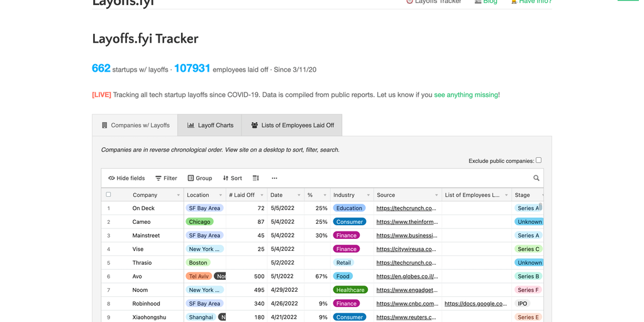
Task: Select the 'Xiaohongshu' company cell
Action: click(x=150, y=317)
